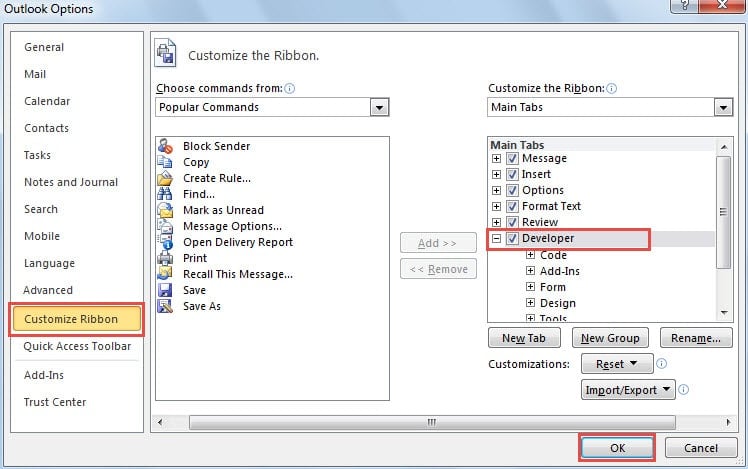
Task: Select the Mobile category
Action: [42, 236]
